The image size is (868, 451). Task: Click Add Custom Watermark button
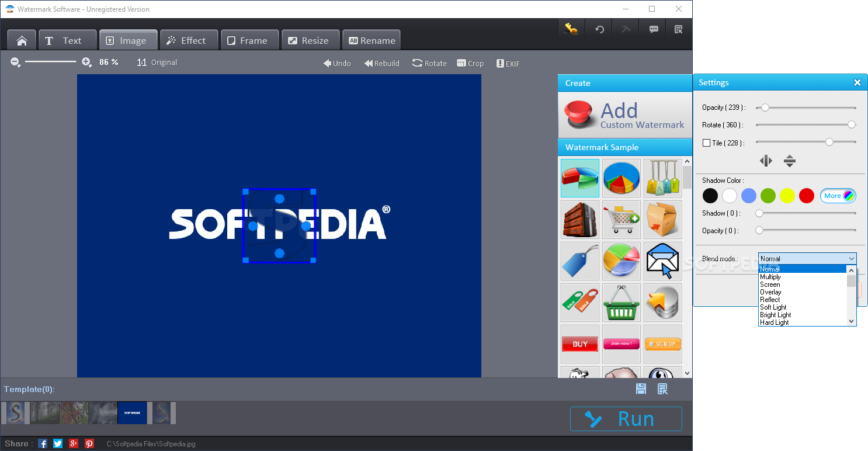point(625,115)
